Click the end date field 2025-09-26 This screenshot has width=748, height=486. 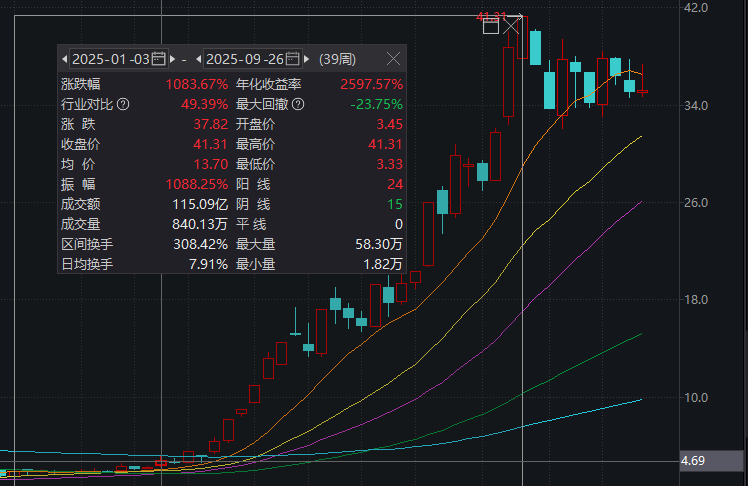(246, 59)
